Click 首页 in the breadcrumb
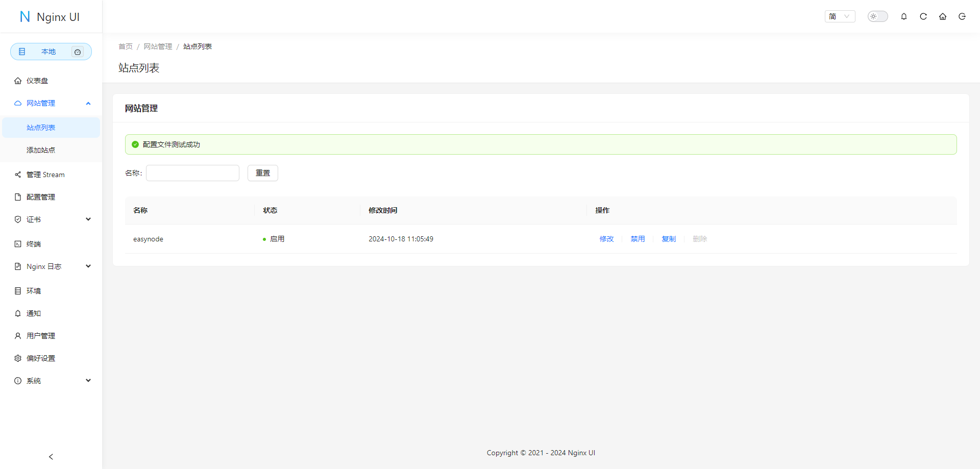The image size is (980, 469). tap(126, 46)
